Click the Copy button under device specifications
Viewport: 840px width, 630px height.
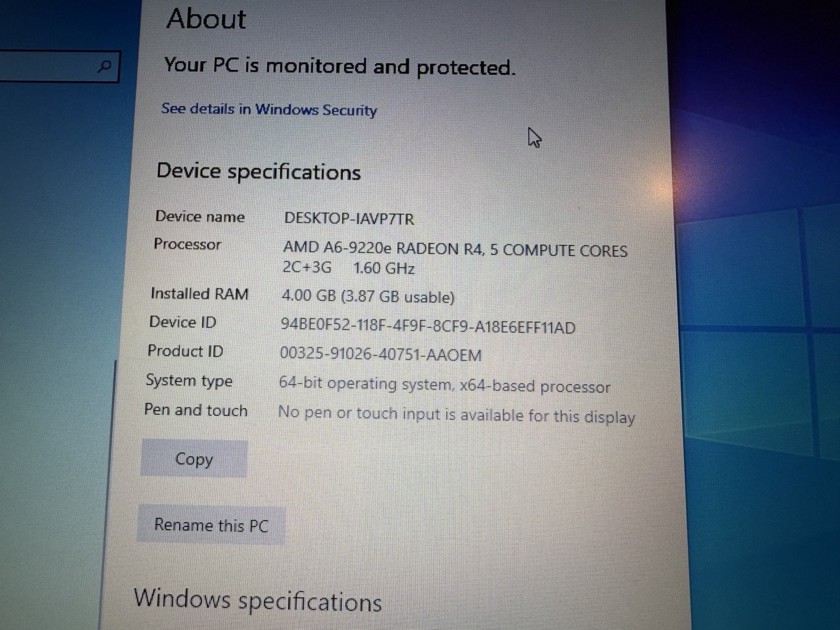pyautogui.click(x=194, y=458)
